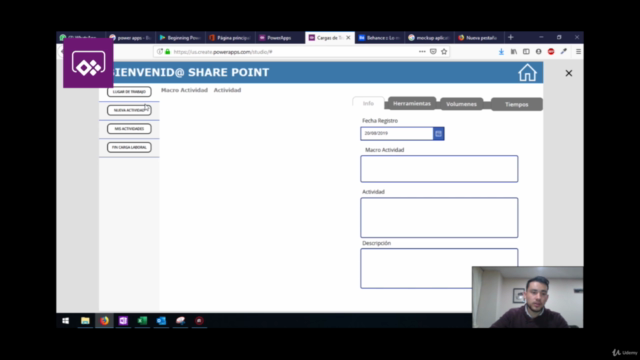This screenshot has width=640, height=360.
Task: Click the Actividad text box
Action: 439,218
